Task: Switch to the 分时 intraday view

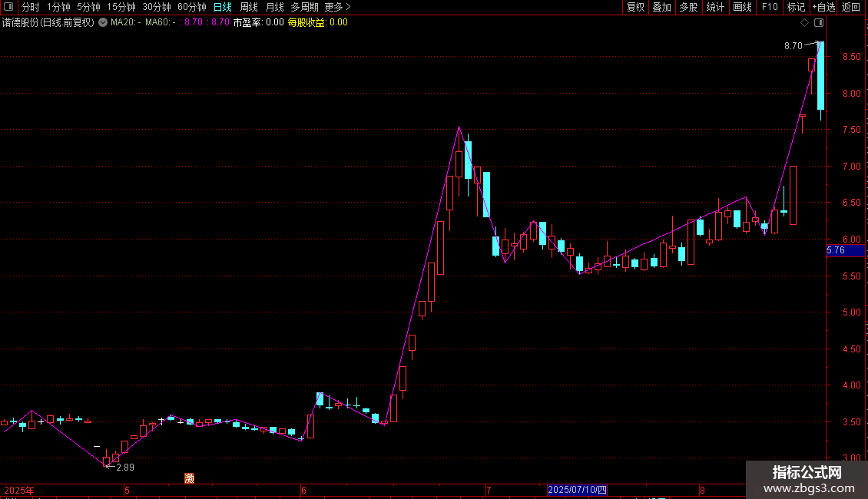Action: (31, 7)
